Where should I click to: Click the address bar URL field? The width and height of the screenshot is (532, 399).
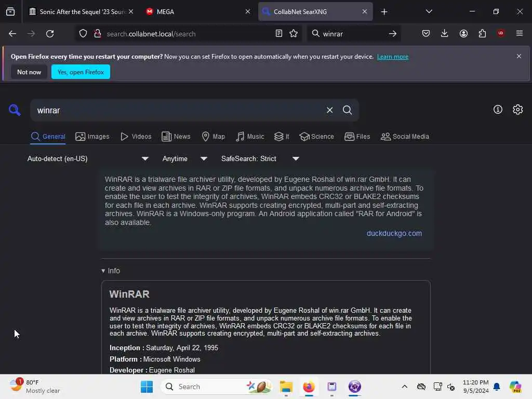click(188, 34)
